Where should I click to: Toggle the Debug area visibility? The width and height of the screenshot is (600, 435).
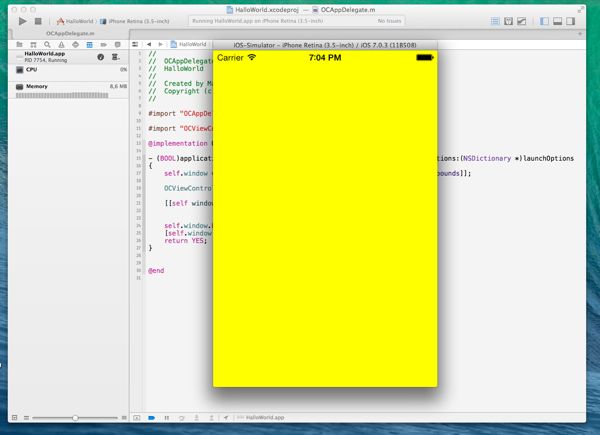[x=558, y=21]
